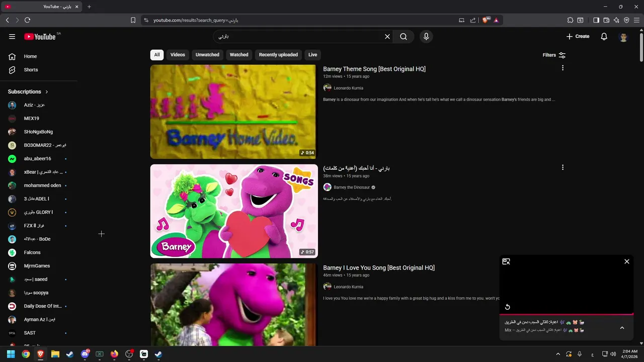Open the search Filters panel
Screen dimensions: 644x362
click(554, 55)
